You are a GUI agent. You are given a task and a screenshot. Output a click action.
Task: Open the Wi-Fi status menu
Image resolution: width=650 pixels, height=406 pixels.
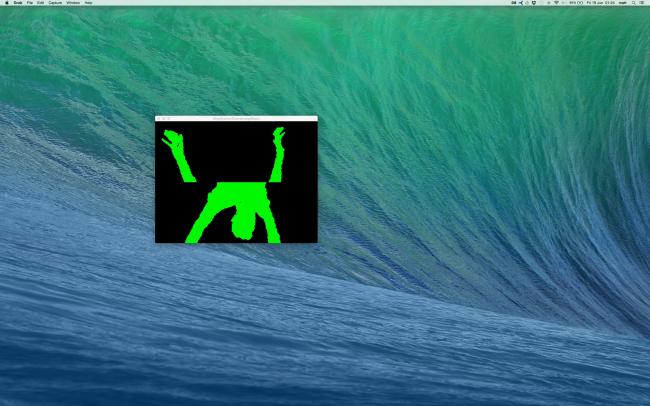pos(556,2)
